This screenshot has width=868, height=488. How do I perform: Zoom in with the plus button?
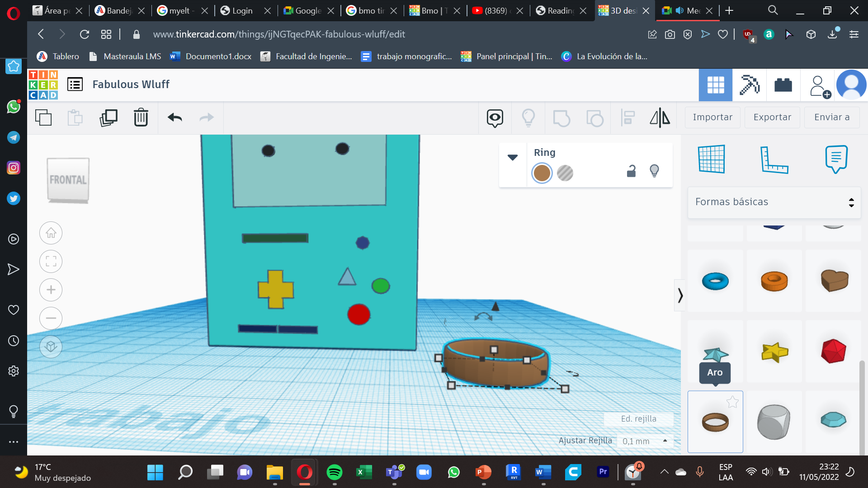coord(51,290)
